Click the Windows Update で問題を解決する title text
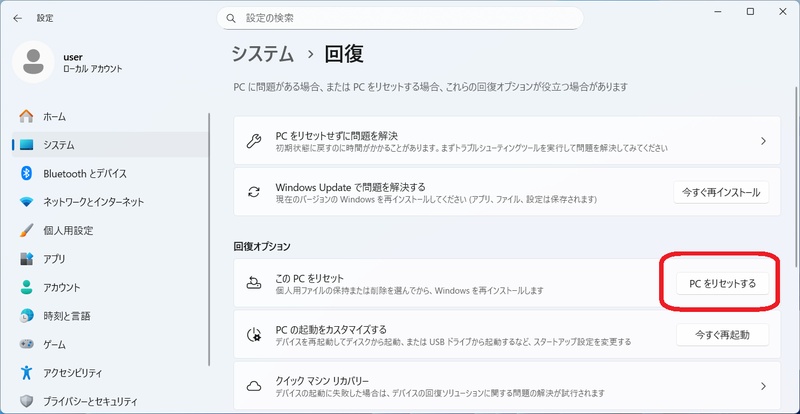Viewport: 800px width, 414px height. [350, 187]
